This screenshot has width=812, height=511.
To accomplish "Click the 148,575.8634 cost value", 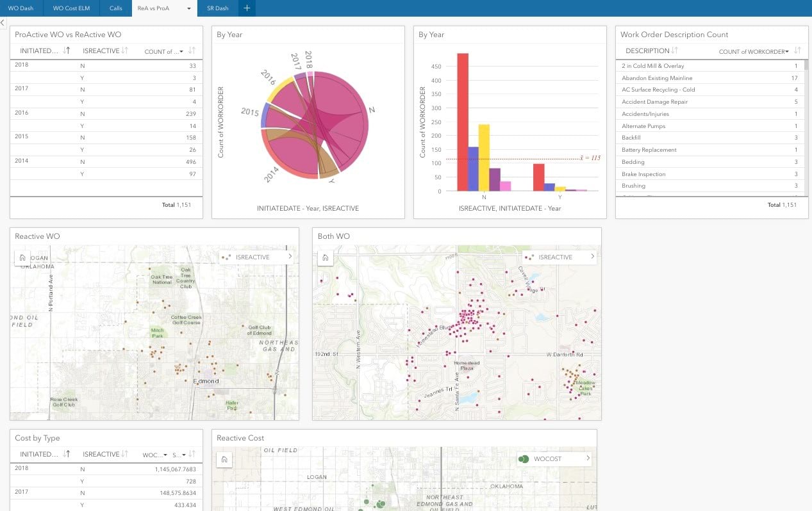I will (x=178, y=493).
